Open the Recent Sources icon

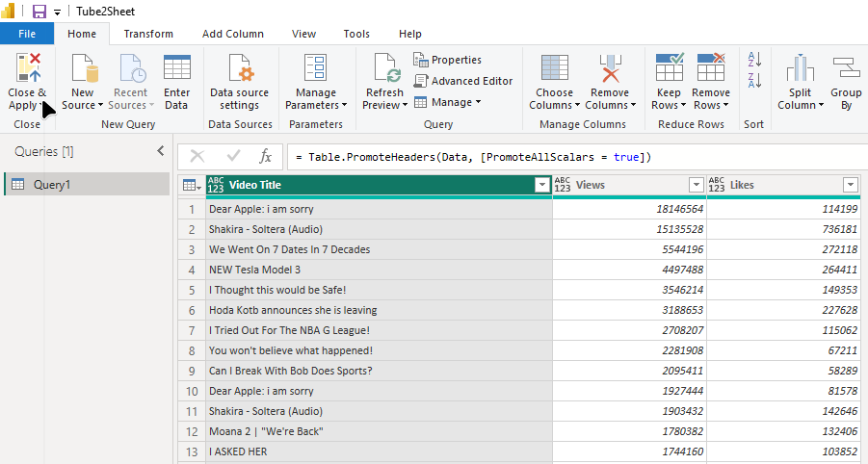point(133,67)
